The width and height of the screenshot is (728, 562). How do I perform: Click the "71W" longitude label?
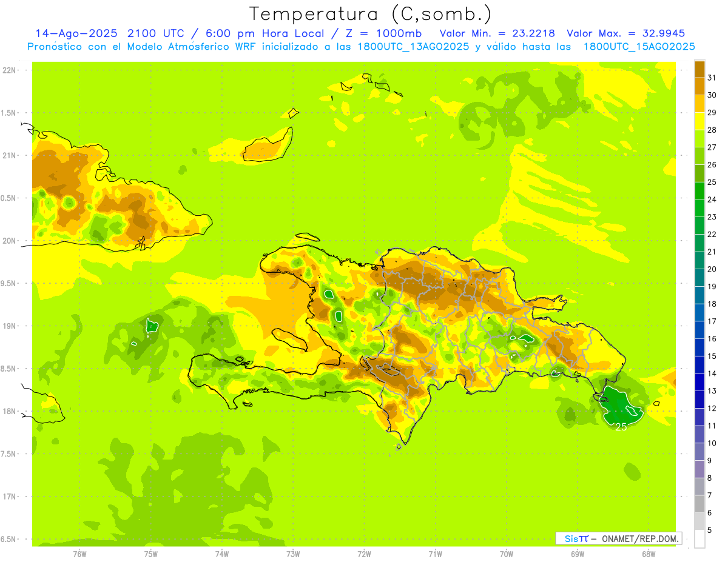[x=435, y=554]
